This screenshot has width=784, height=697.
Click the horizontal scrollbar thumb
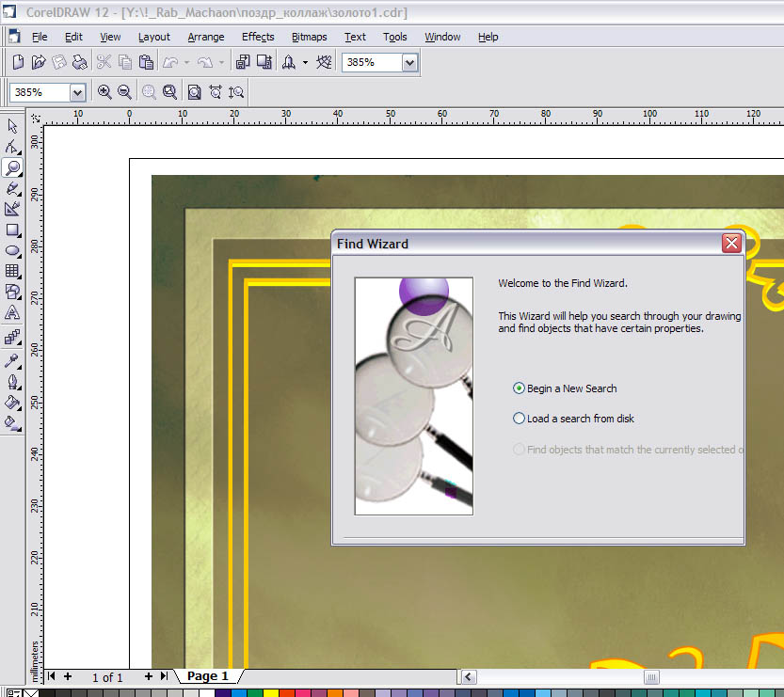coord(651,677)
